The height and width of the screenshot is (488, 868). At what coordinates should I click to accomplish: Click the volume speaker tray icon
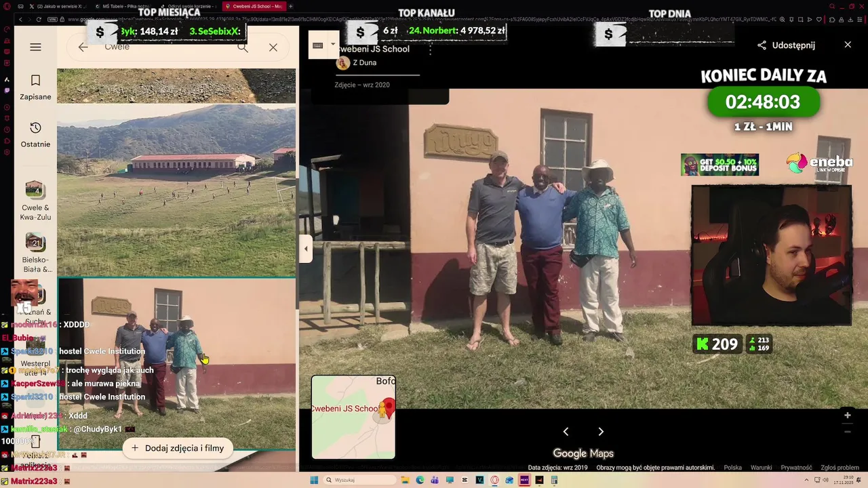click(x=825, y=480)
